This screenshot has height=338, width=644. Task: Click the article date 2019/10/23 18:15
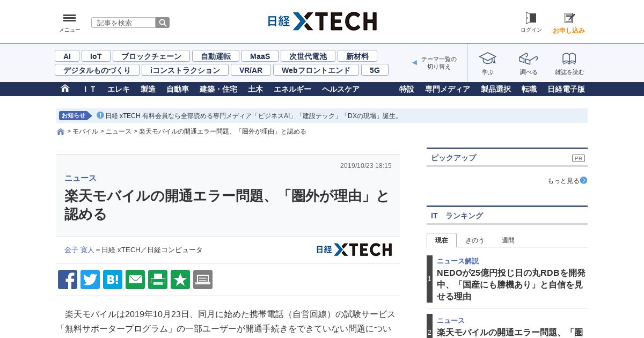366,166
